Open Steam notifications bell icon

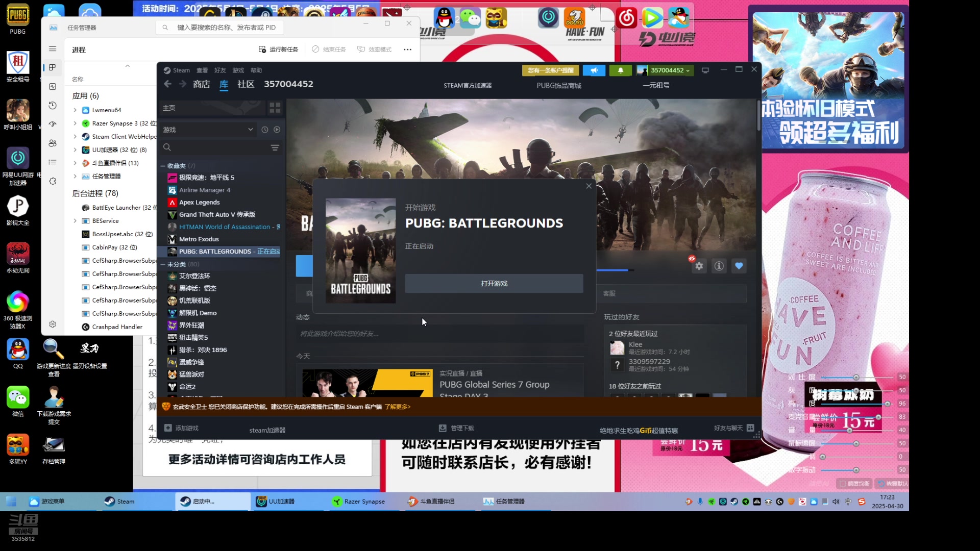pyautogui.click(x=621, y=70)
